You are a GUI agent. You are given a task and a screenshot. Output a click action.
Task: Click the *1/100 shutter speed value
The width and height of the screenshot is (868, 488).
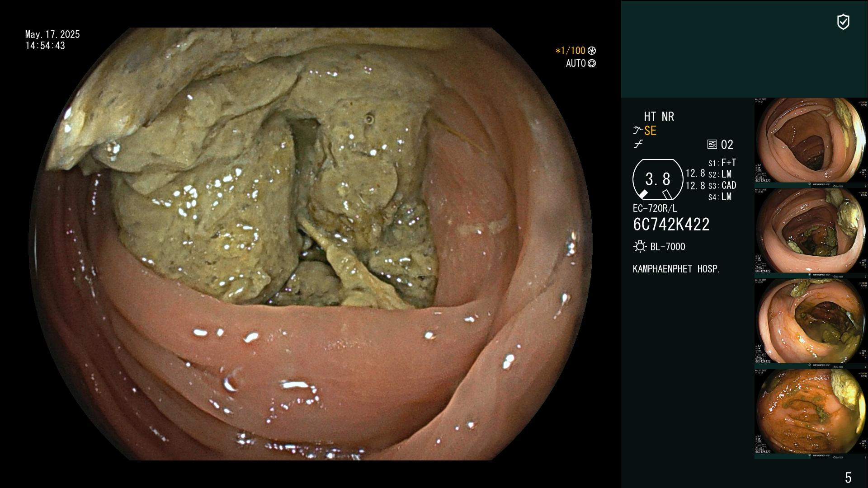tap(571, 51)
